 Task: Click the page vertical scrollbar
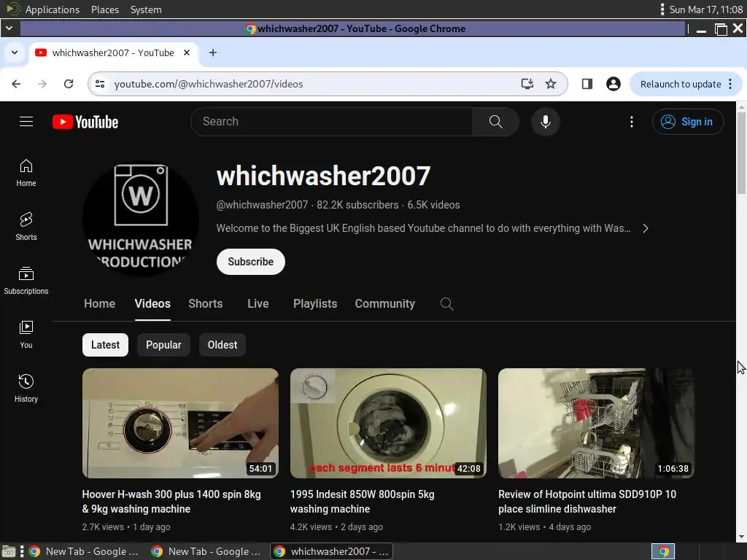[741, 153]
